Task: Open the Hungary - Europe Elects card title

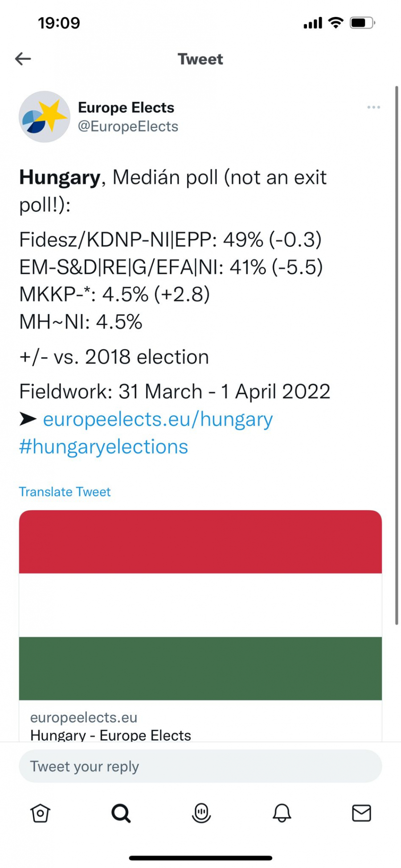Action: (x=110, y=735)
